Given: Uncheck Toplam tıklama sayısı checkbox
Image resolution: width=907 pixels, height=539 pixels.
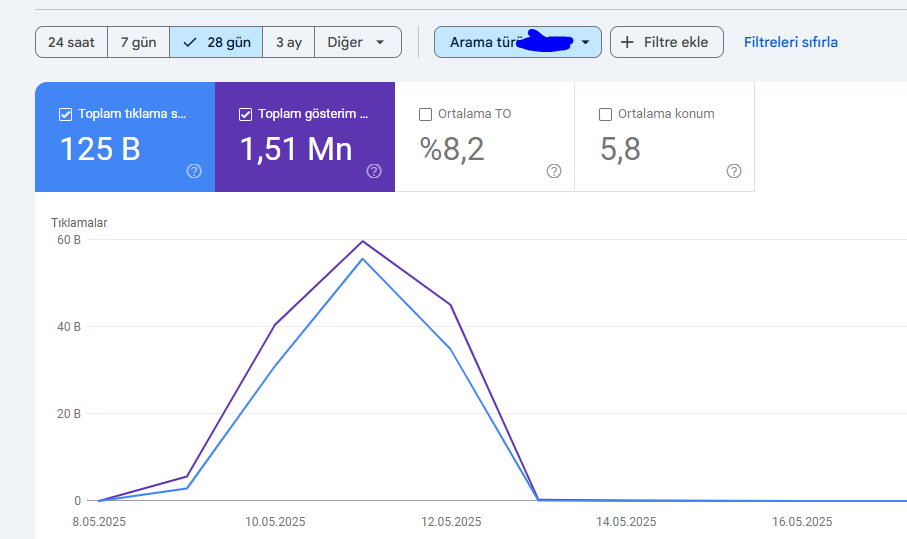Looking at the screenshot, I should [x=65, y=115].
